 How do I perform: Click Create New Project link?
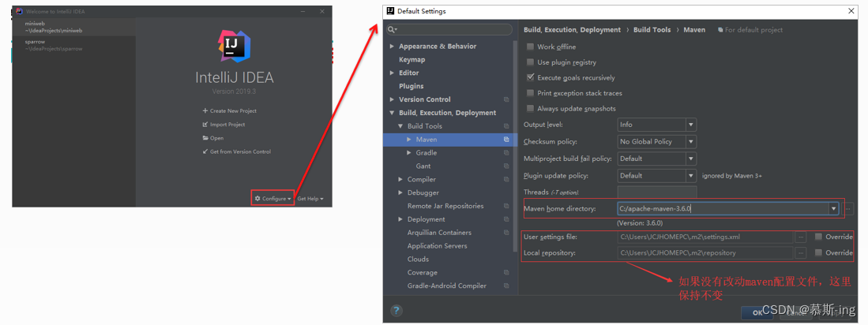(x=233, y=111)
